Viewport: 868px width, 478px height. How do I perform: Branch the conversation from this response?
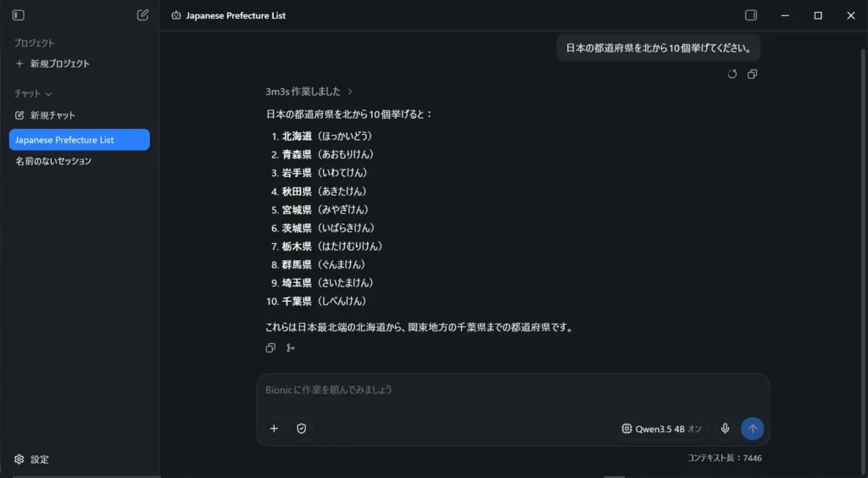290,348
